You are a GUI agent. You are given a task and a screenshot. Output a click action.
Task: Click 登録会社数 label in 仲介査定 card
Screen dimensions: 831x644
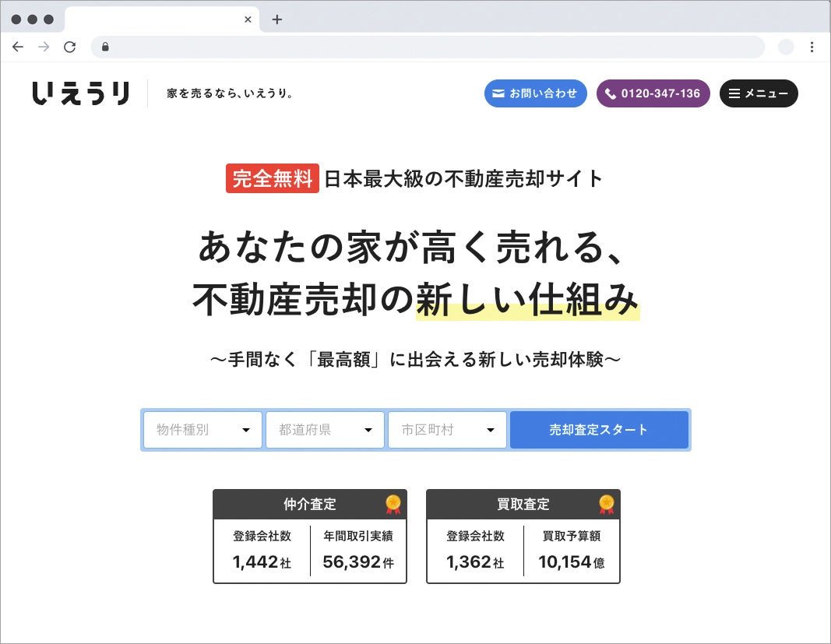262,536
